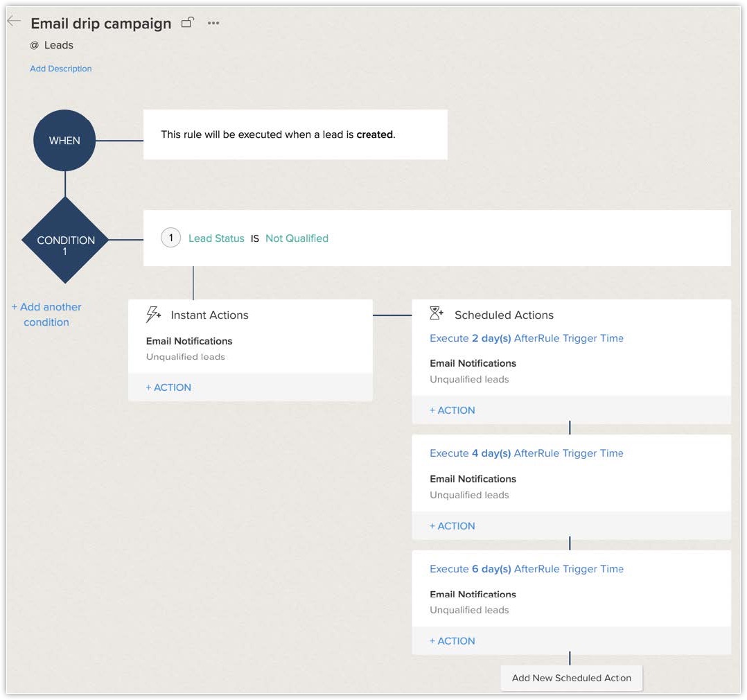Open the Execute 6 day(s) schedule link
This screenshot has width=747, height=700.
526,569
